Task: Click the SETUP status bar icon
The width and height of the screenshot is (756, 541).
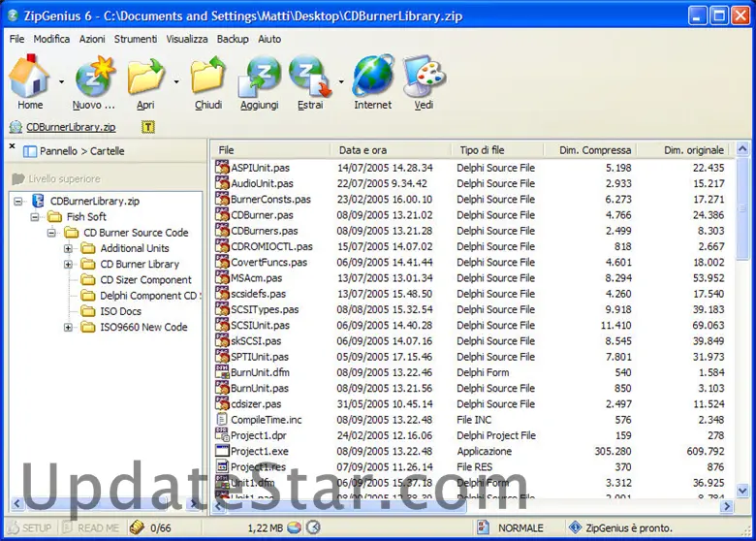Action: [14, 528]
